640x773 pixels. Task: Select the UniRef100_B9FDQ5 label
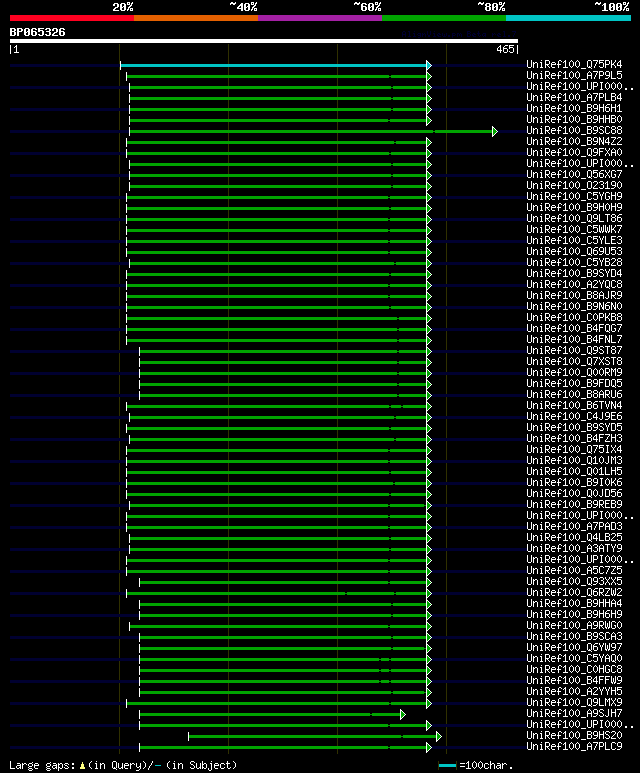click(x=574, y=384)
